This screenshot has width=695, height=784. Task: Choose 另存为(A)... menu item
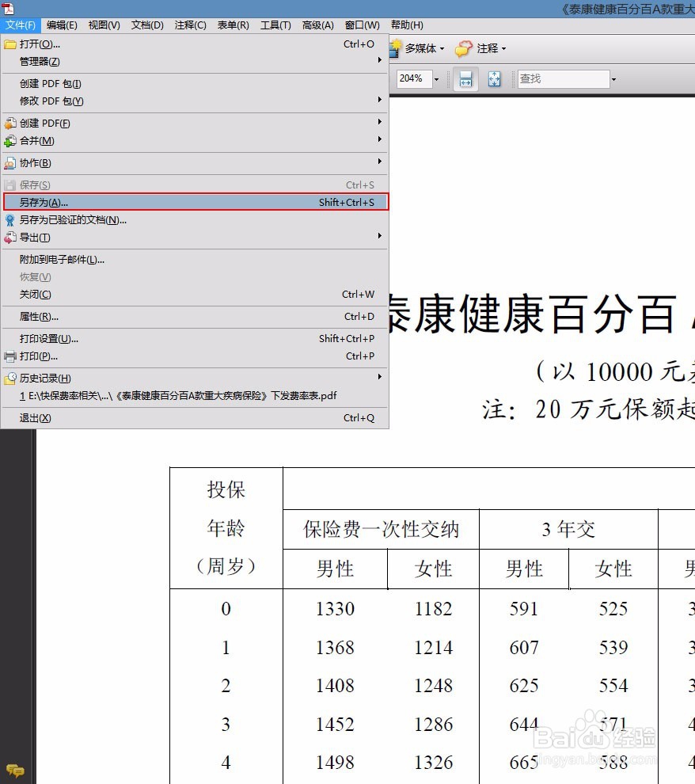(195, 202)
